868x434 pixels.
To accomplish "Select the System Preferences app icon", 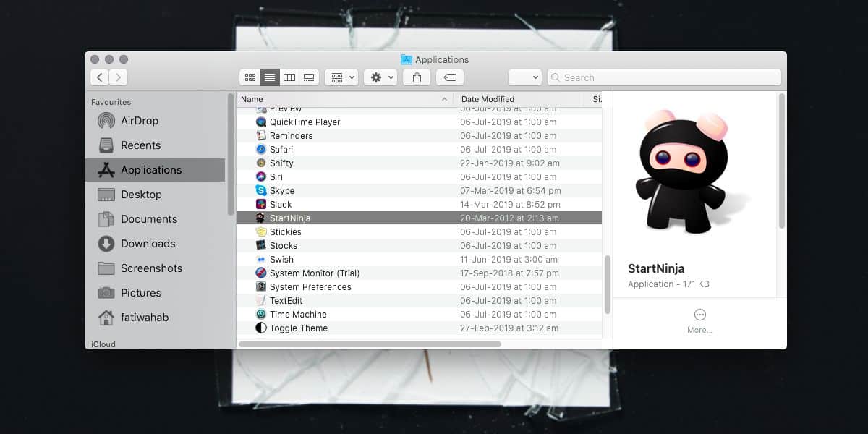I will [x=261, y=287].
